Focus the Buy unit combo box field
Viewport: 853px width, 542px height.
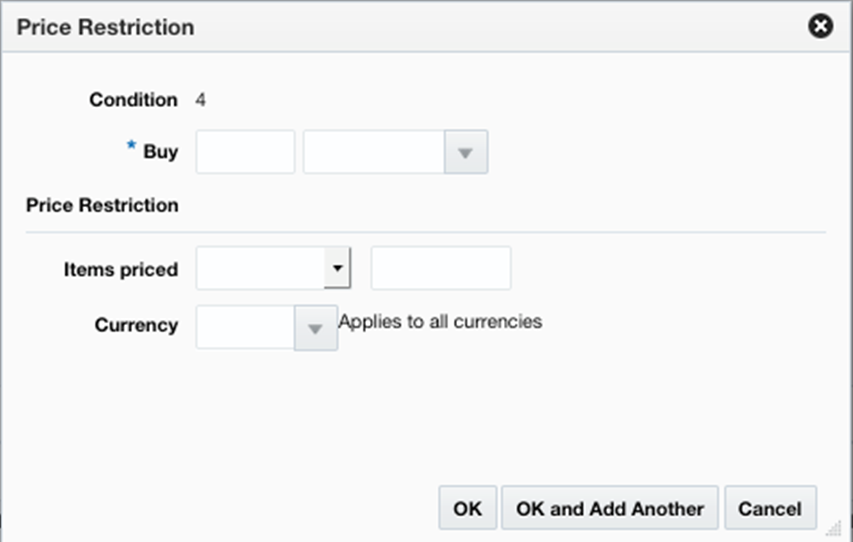373,152
